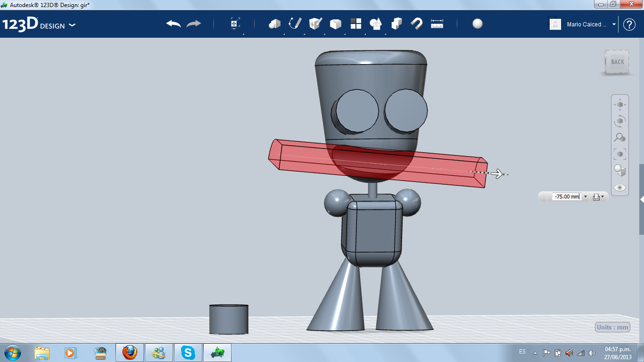
Task: Open the 123D Design application menu
Action: tap(39, 25)
